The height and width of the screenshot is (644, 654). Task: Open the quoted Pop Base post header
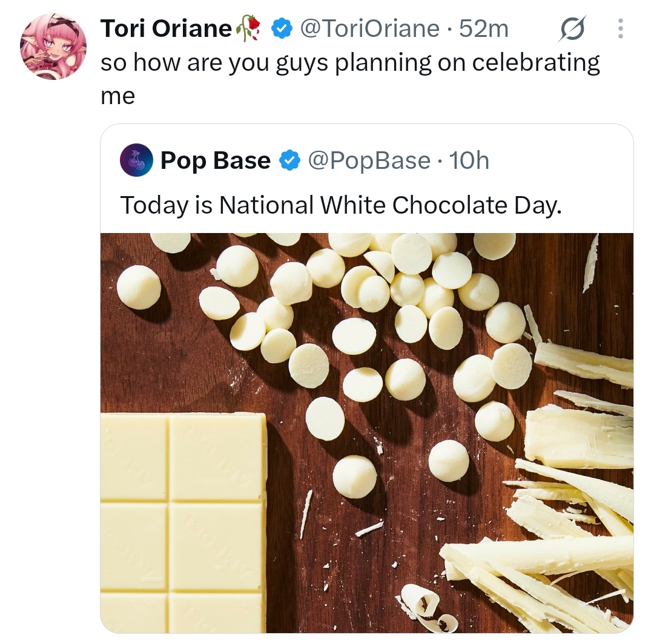305,161
